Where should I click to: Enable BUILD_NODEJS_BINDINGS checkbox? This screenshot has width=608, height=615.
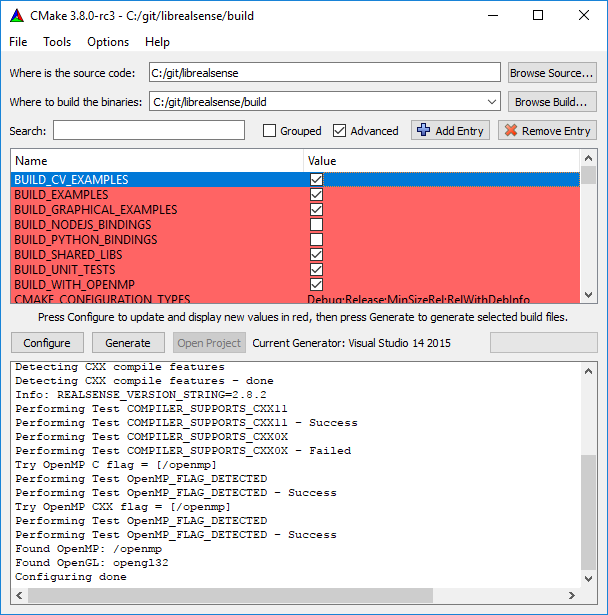click(x=316, y=225)
